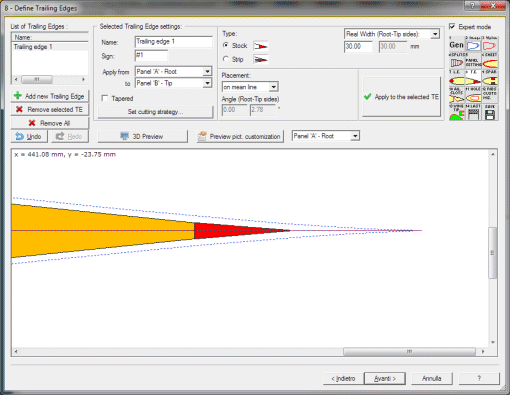Open the Hole step icon
510x395 pixels.
pyautogui.click(x=473, y=95)
